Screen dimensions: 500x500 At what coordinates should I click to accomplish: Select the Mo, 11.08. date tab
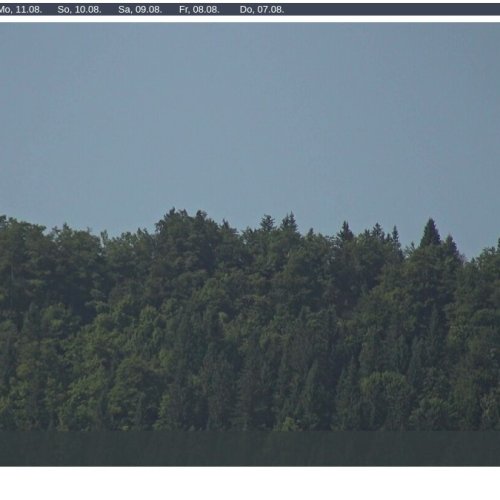click(20, 10)
